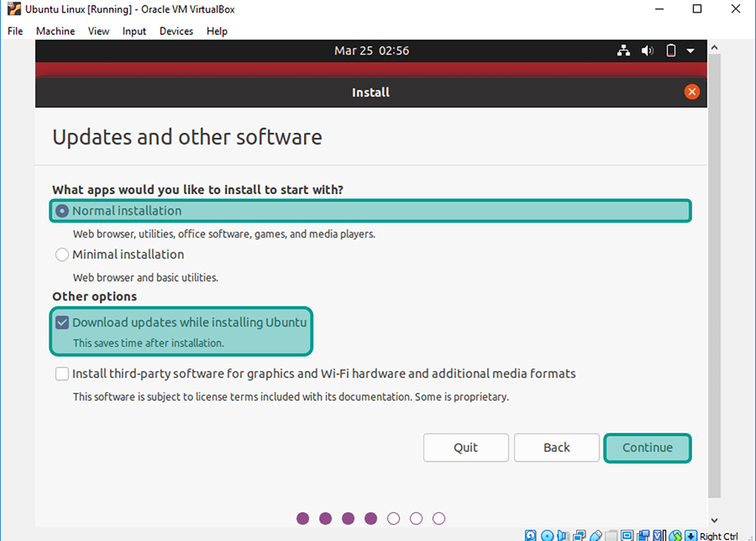
Task: Open the Devices menu
Action: (x=176, y=31)
